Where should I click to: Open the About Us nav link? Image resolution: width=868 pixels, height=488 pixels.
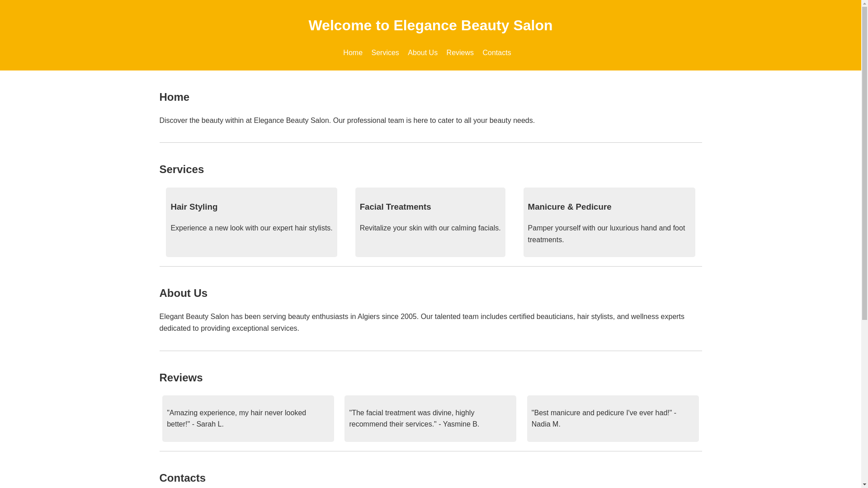click(x=423, y=53)
